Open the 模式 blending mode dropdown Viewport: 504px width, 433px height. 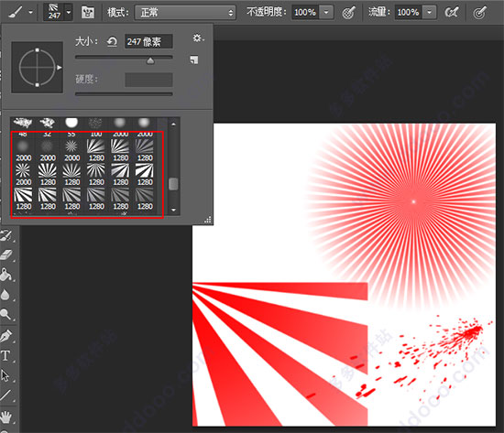185,13
